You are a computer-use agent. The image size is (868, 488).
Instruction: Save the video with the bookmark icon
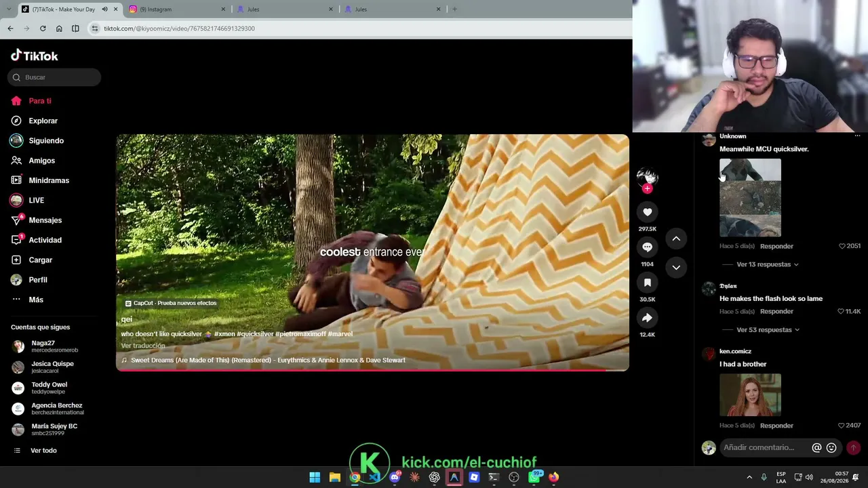point(647,283)
